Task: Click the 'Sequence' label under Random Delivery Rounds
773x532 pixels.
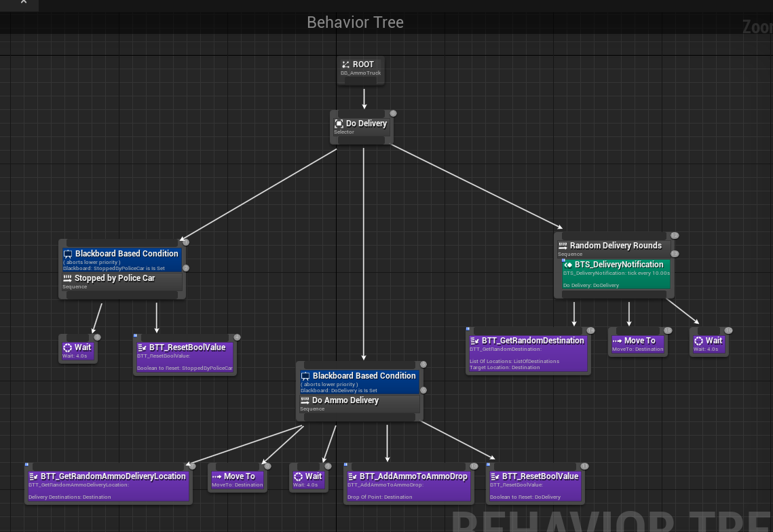Action: pos(570,254)
